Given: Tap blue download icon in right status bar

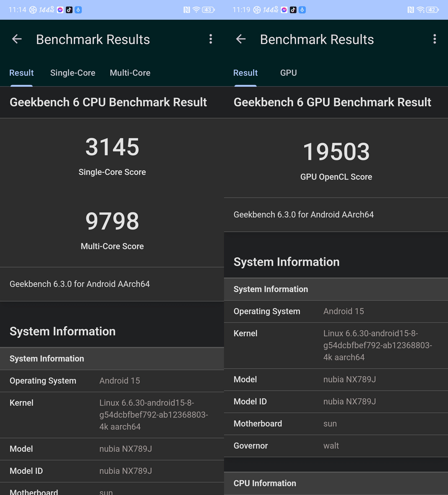Looking at the screenshot, I should (302, 10).
